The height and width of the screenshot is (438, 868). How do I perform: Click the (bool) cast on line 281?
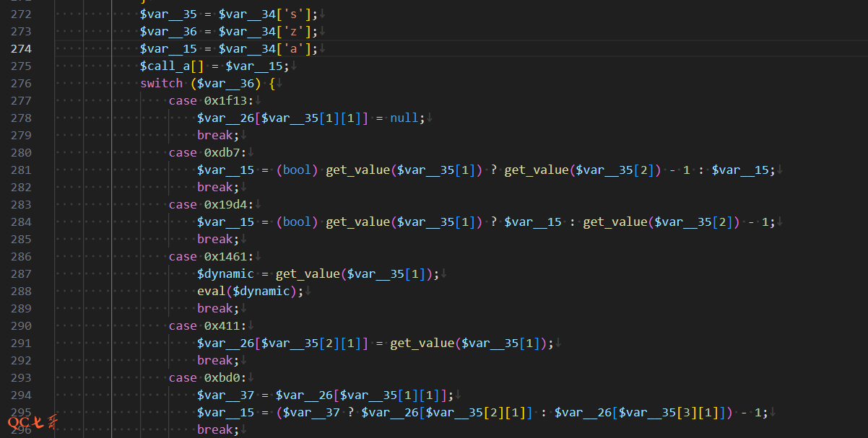(297, 170)
